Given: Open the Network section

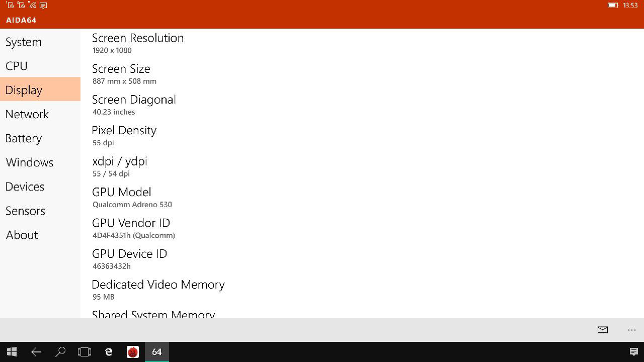Looking at the screenshot, I should click(40, 114).
